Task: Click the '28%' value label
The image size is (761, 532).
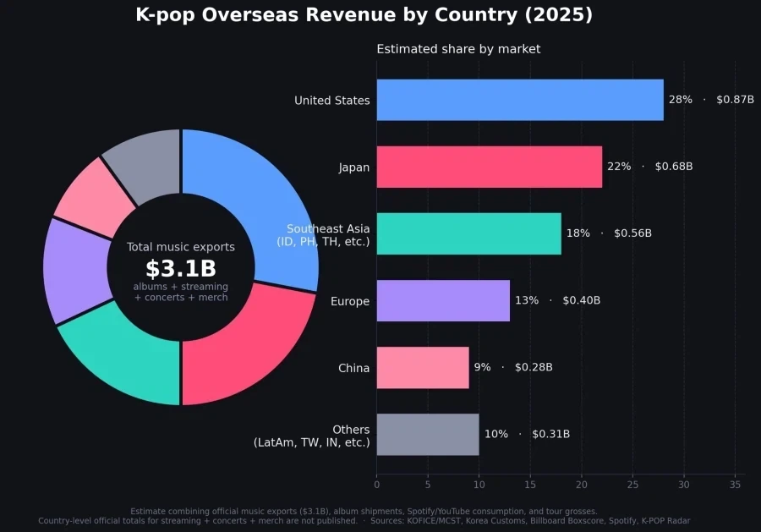Action: pyautogui.click(x=681, y=100)
